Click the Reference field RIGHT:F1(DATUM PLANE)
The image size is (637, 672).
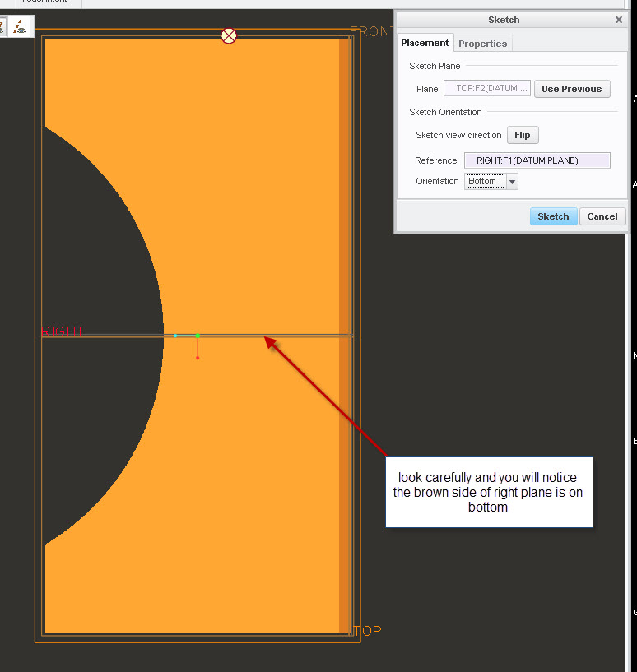click(x=537, y=160)
